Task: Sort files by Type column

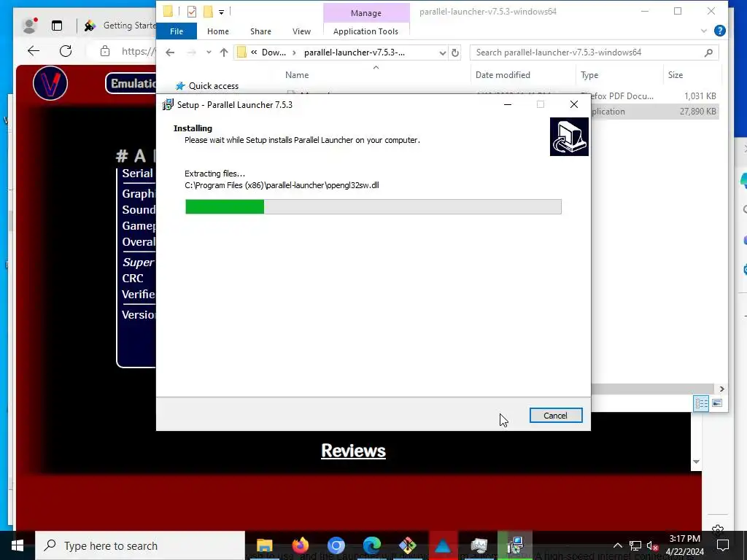Action: point(589,75)
